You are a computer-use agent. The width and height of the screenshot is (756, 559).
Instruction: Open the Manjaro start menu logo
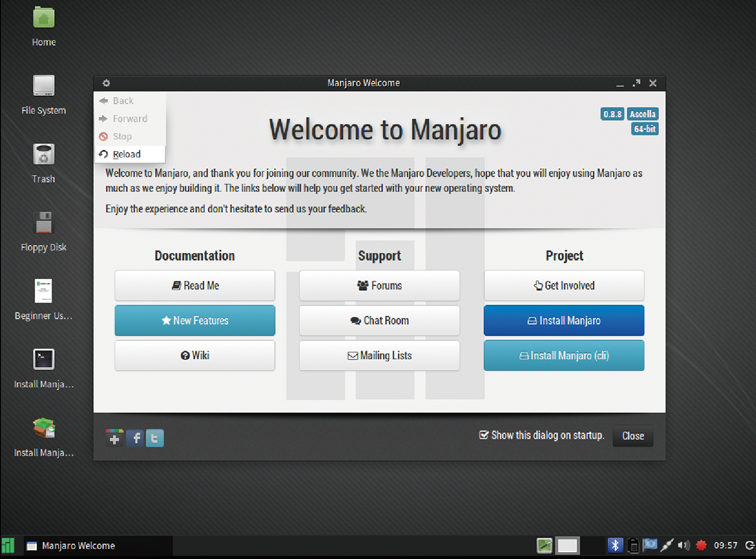[x=8, y=546]
